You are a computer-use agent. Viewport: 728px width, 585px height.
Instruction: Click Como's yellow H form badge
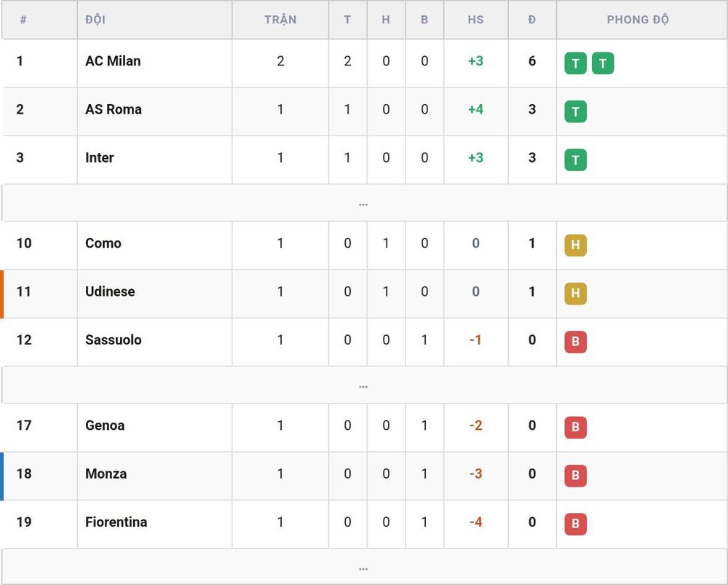[575, 246]
